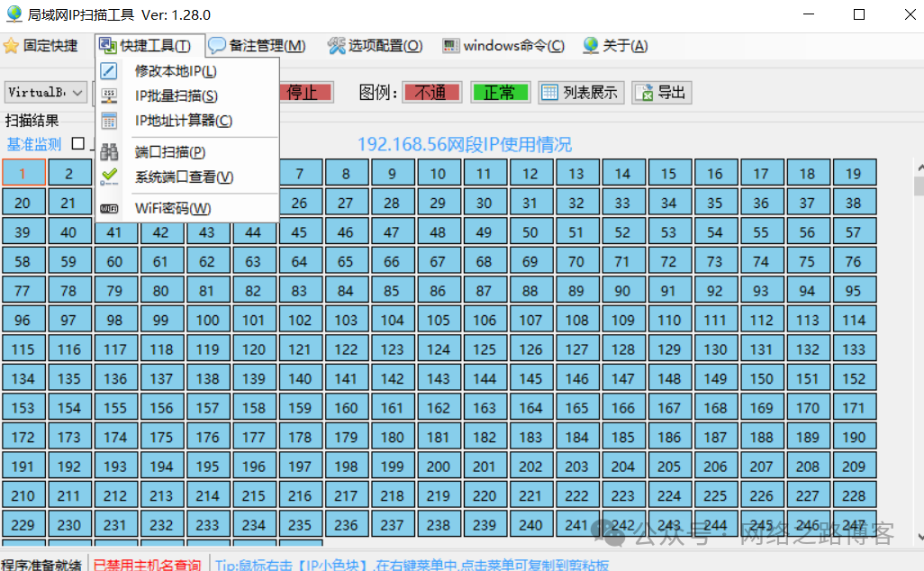Screen dimensions: 924x571
Task: Click the vertical scrollbar up arrow
Action: [919, 168]
